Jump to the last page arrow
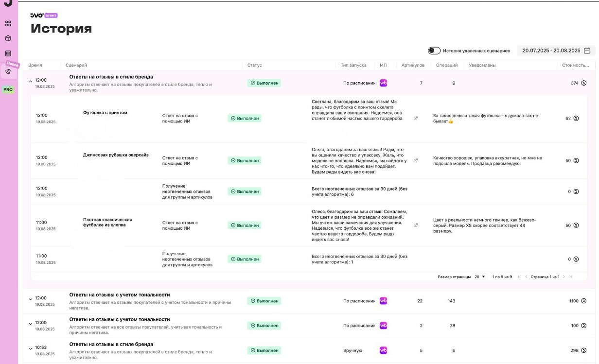 571,277
